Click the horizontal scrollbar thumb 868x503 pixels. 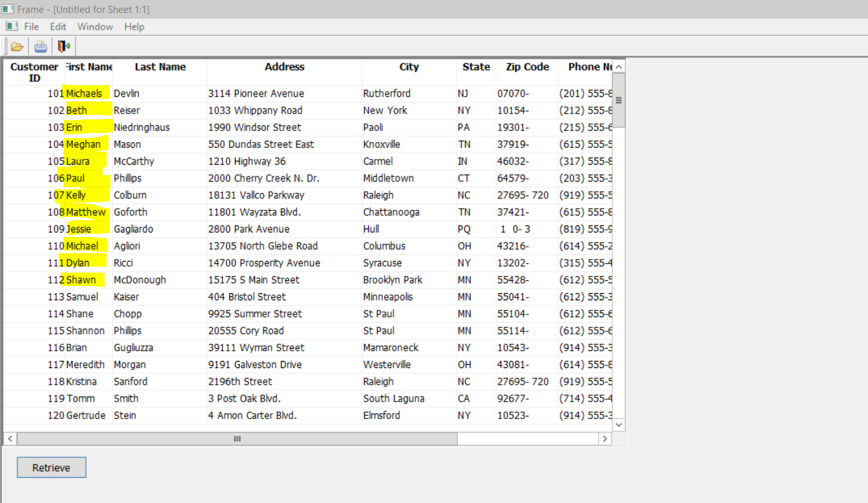click(x=237, y=438)
